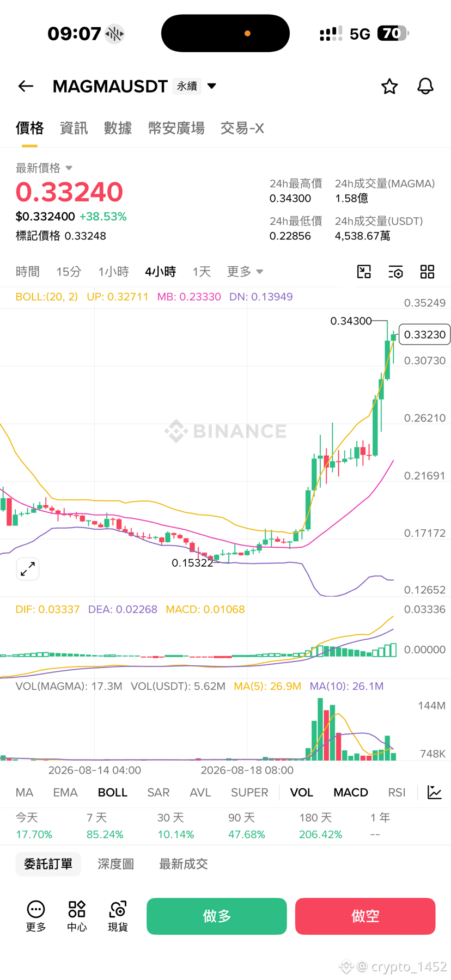The height and width of the screenshot is (980, 451).
Task: Select the 時間 chart interval
Action: click(28, 271)
